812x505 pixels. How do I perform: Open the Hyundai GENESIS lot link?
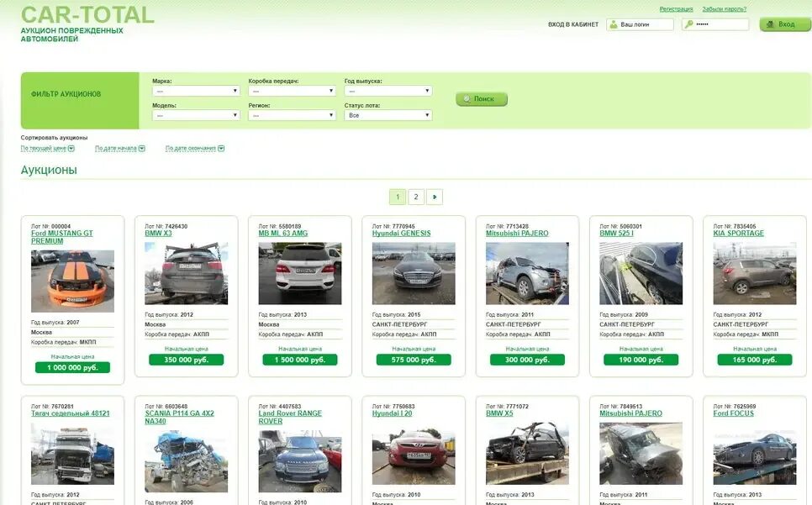(x=401, y=234)
